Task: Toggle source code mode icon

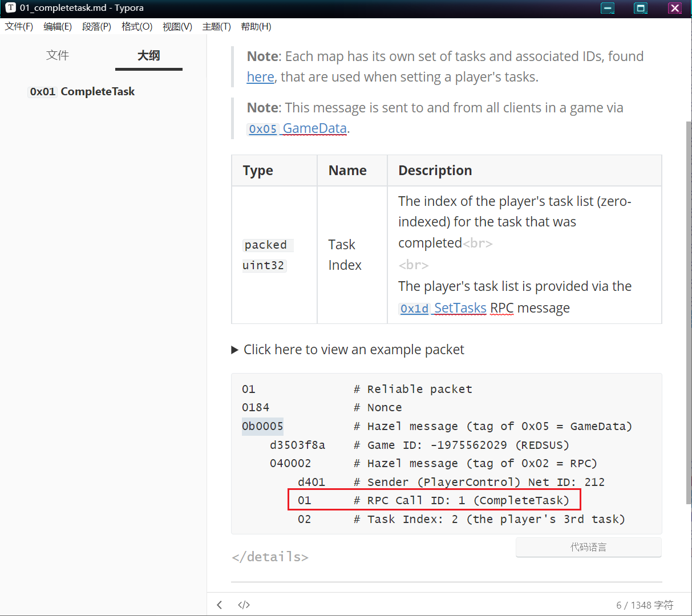Action: click(x=244, y=605)
